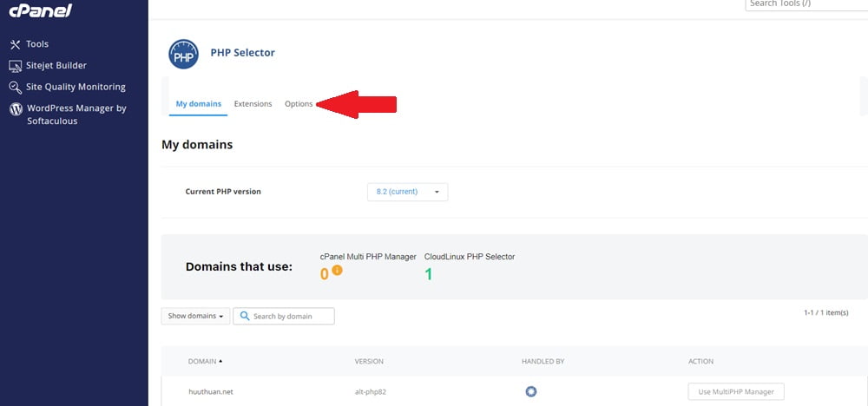
Task: Expand the Show domains dropdown
Action: pyautogui.click(x=195, y=316)
